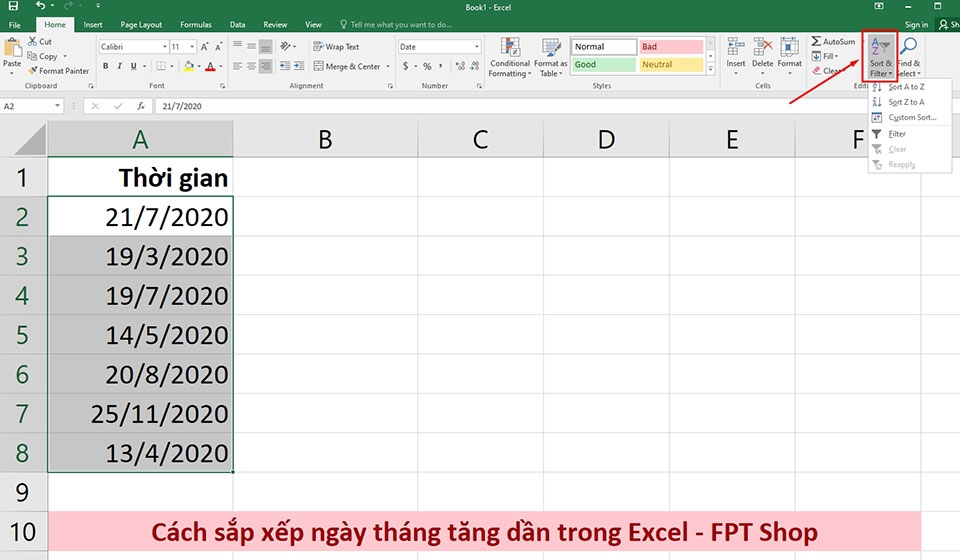Click Format Painter brush

click(32, 70)
